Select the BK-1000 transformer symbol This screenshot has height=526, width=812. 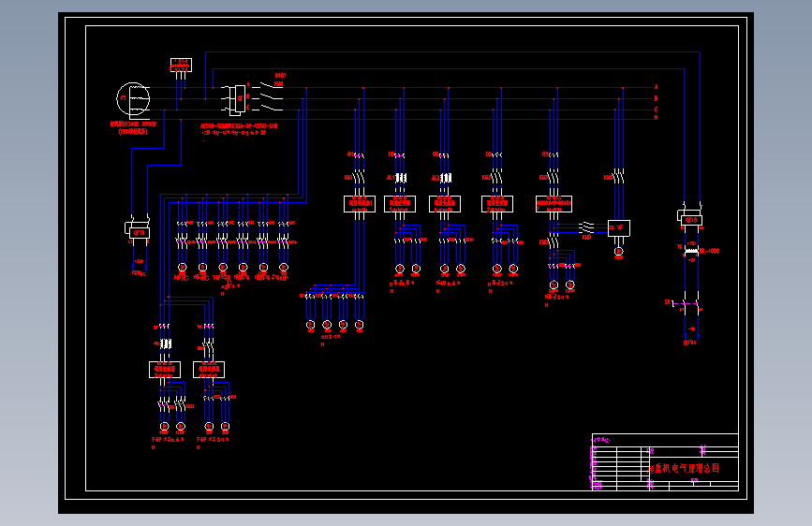point(691,251)
